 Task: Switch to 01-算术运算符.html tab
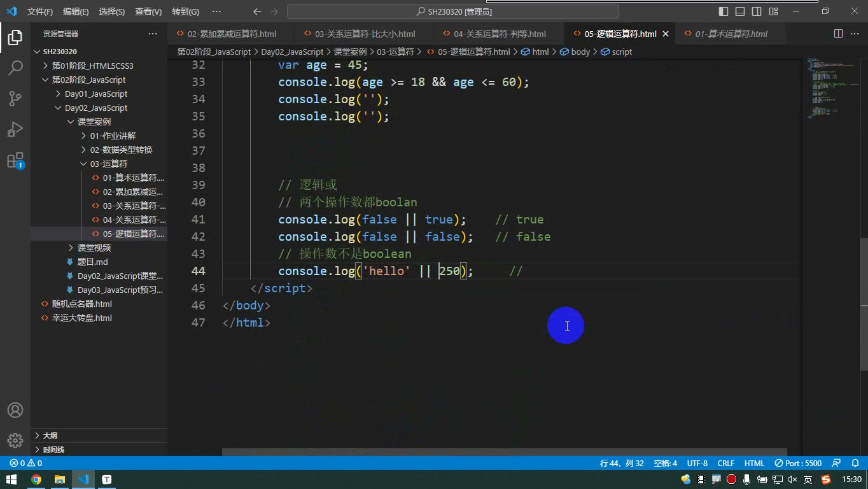pos(731,34)
